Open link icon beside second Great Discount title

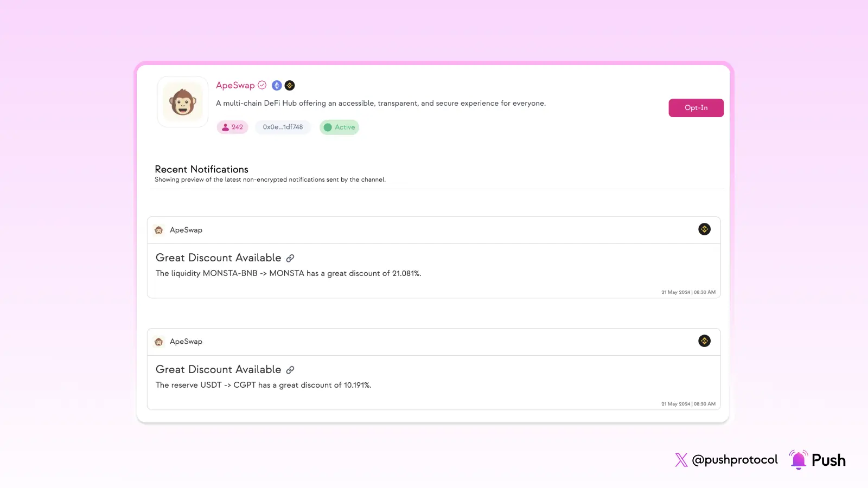point(290,370)
